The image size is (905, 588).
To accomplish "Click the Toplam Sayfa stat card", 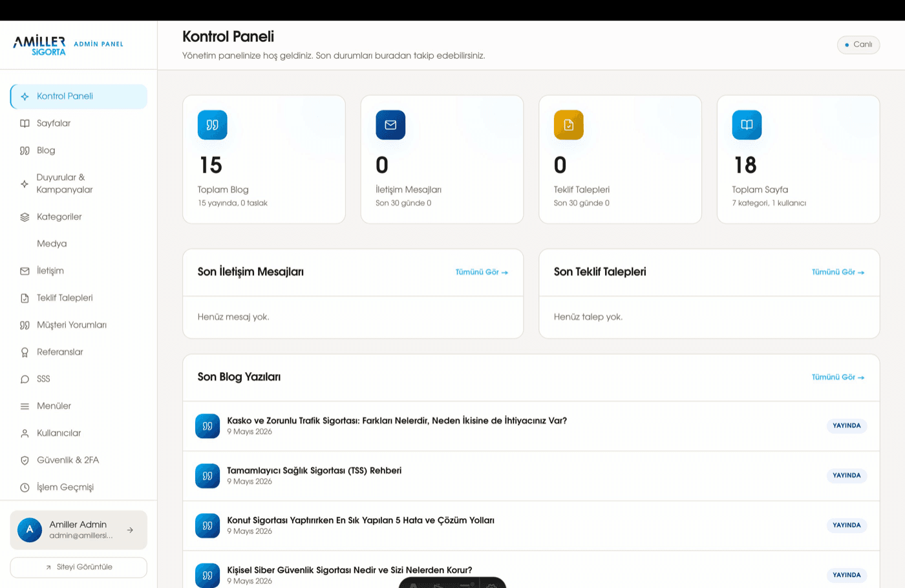I will click(798, 160).
